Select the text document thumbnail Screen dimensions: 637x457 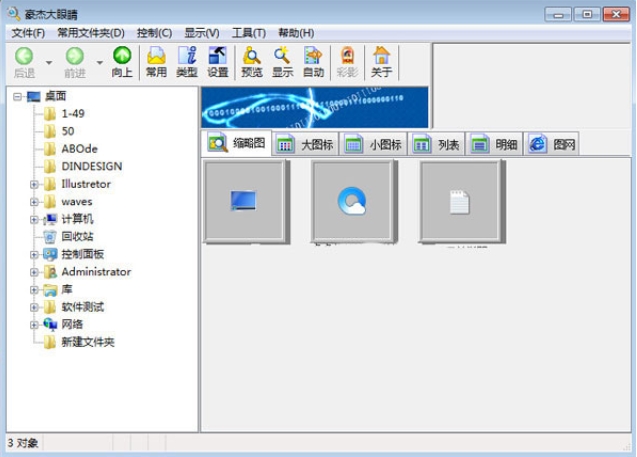pos(462,202)
